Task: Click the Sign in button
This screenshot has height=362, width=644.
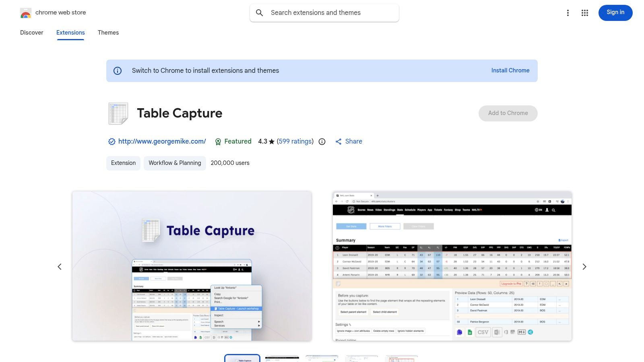Action: [x=615, y=12]
